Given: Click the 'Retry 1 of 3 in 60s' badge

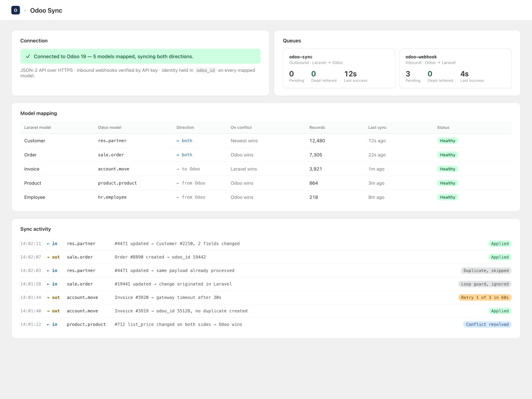Looking at the screenshot, I should (485, 297).
